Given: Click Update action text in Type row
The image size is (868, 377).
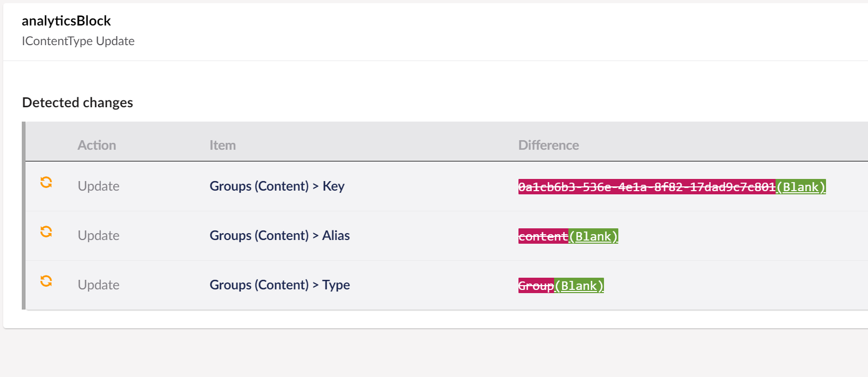Looking at the screenshot, I should point(98,285).
